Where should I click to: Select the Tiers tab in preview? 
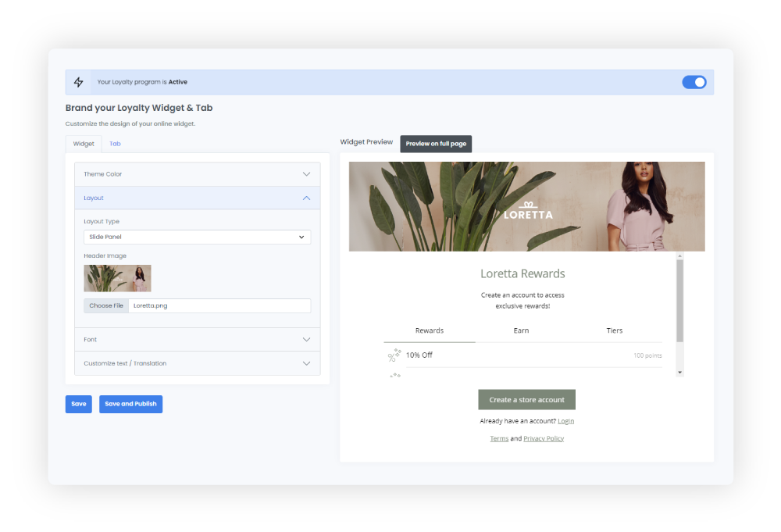pyautogui.click(x=615, y=330)
